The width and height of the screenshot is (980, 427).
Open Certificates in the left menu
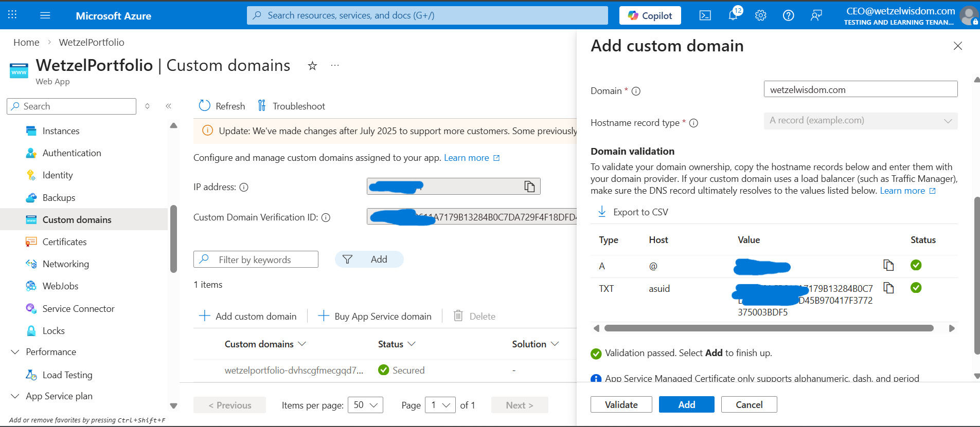click(64, 242)
